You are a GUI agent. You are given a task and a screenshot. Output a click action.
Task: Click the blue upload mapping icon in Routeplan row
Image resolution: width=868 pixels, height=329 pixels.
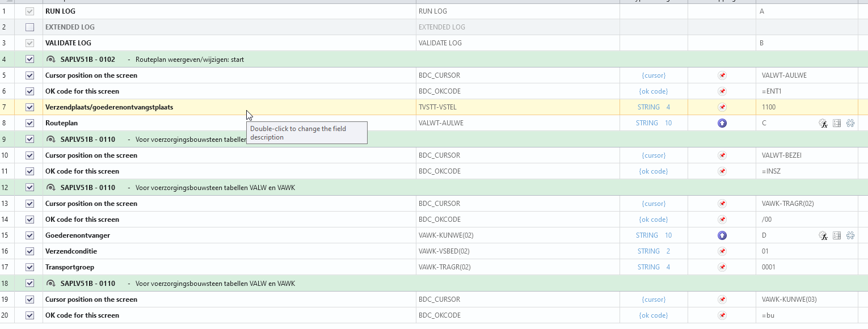coord(722,123)
